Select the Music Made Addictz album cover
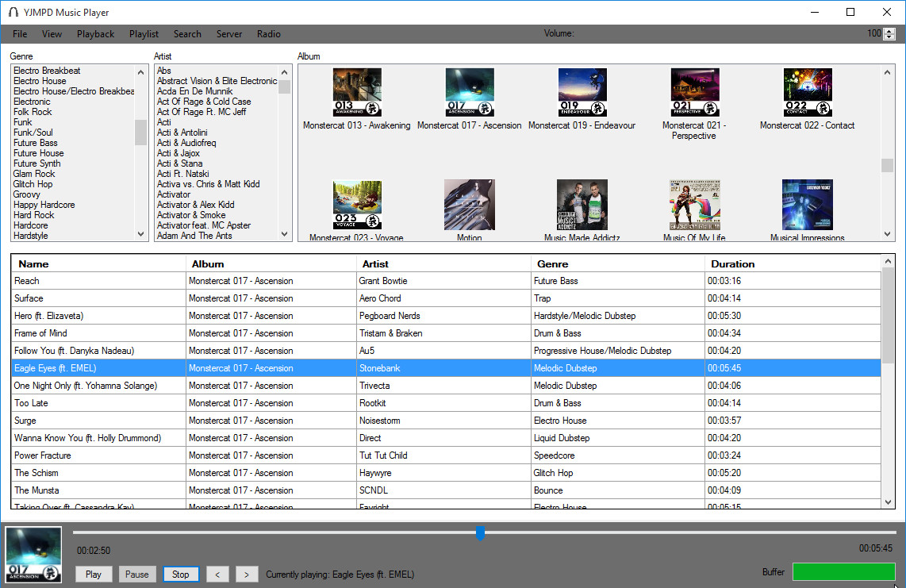Screen dimensions: 906x588 [582, 205]
